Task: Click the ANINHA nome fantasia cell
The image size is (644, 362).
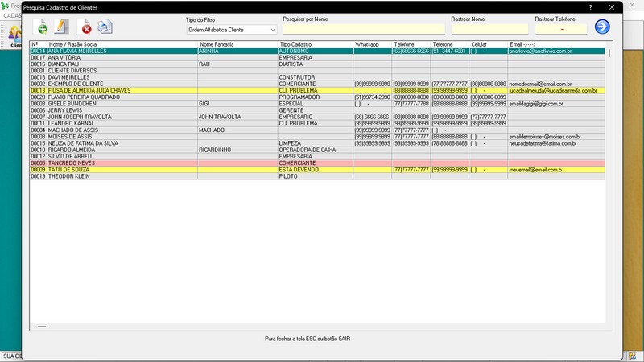Action: 237,51
